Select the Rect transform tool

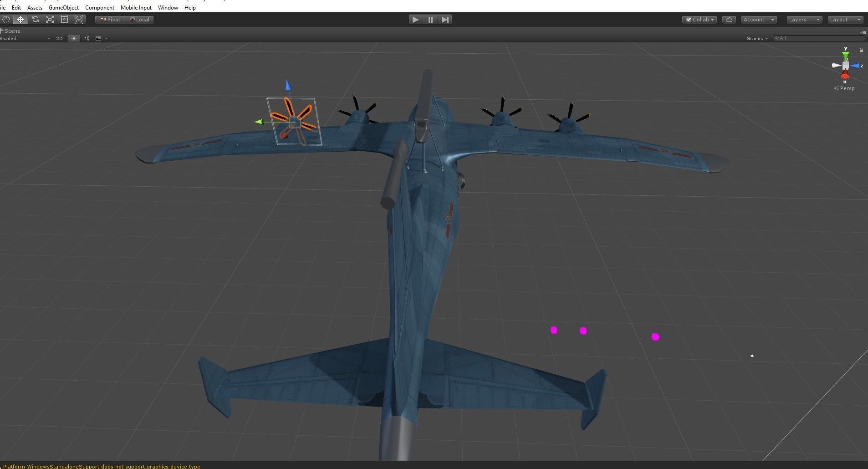pyautogui.click(x=64, y=20)
